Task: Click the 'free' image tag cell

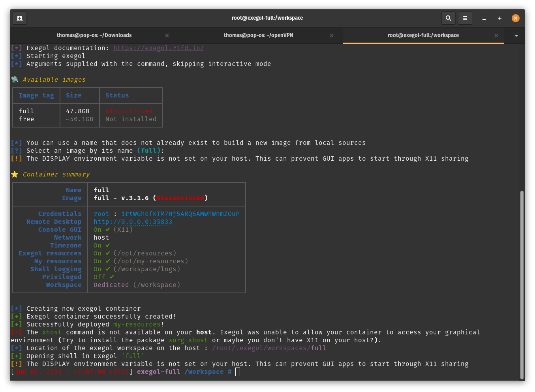Action: coord(26,119)
